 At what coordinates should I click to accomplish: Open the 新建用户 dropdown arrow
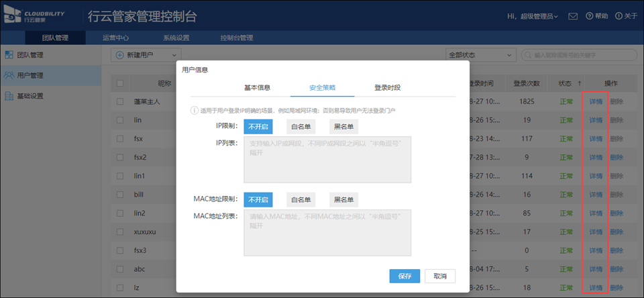173,55
